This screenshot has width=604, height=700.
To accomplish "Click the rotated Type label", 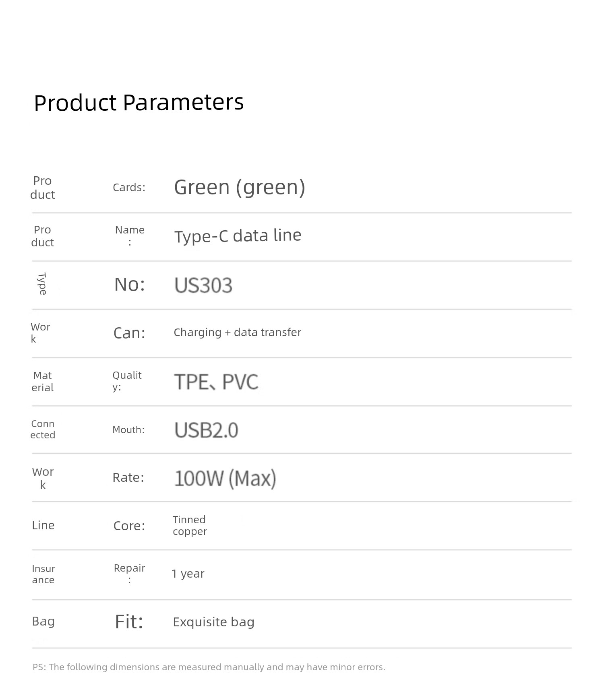I will coord(42,284).
